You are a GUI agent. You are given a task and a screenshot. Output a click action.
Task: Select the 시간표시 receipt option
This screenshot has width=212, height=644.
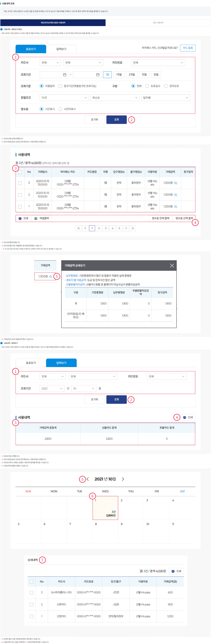(x=42, y=109)
